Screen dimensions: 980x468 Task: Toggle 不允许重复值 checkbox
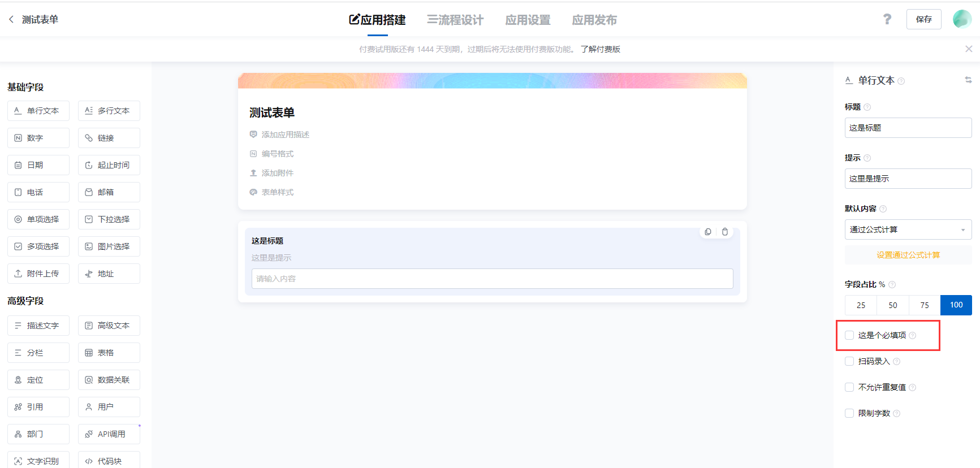point(849,387)
